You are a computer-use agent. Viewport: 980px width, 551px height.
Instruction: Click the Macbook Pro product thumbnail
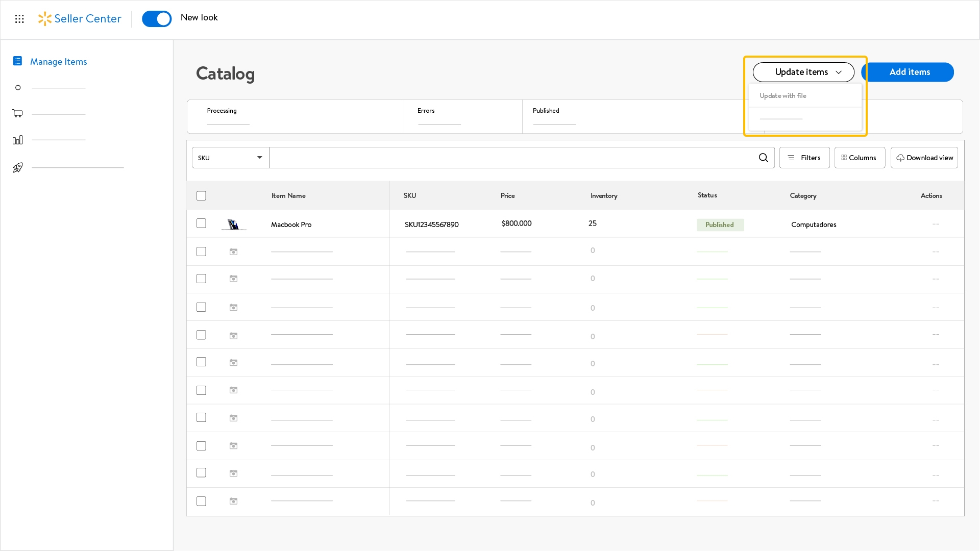234,224
